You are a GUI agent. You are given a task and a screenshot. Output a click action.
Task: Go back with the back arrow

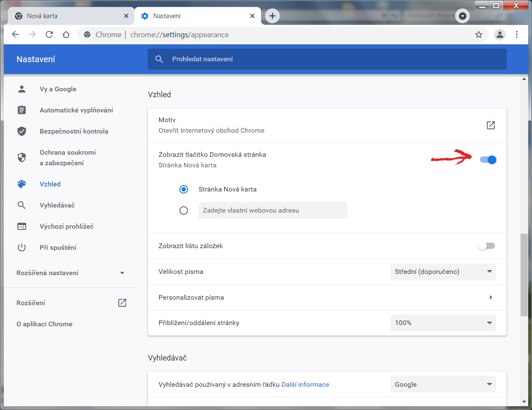[x=16, y=35]
